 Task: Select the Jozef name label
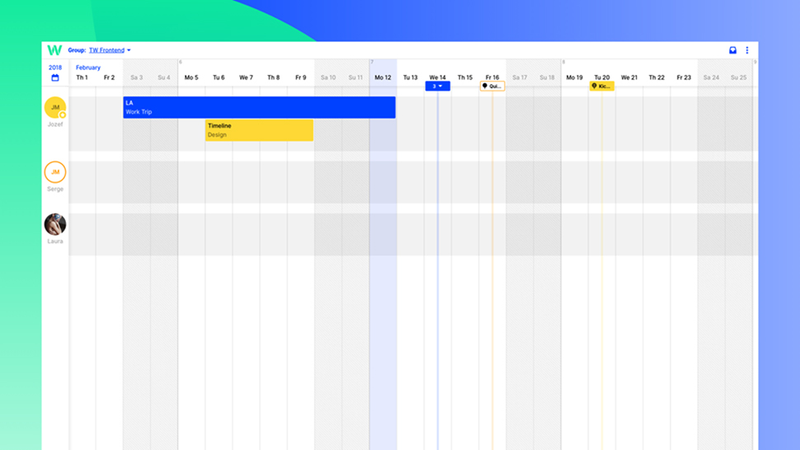(x=55, y=124)
